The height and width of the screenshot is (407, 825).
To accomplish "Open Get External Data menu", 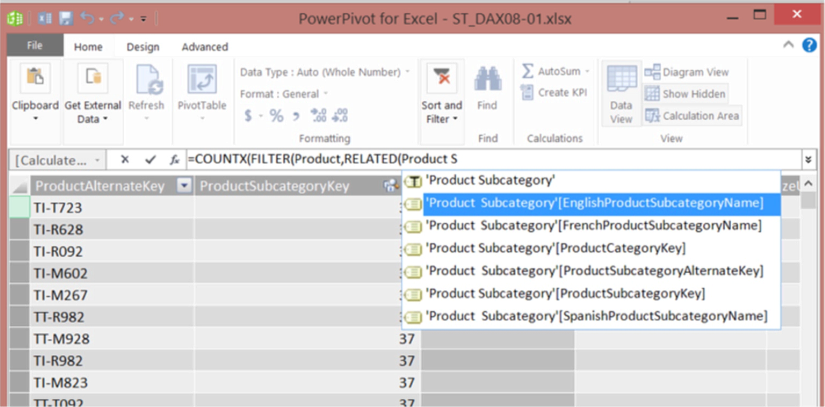I will 93,111.
